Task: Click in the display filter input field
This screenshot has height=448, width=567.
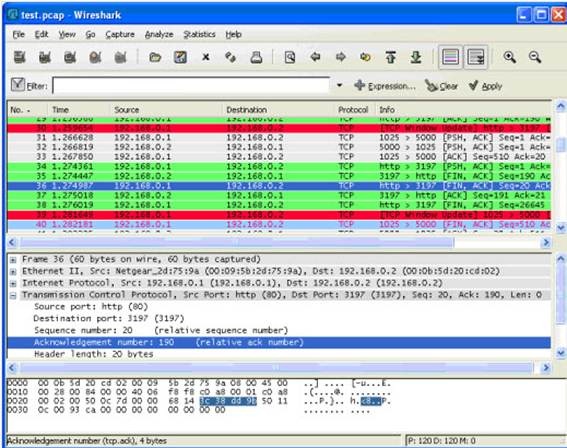Action: pos(191,86)
